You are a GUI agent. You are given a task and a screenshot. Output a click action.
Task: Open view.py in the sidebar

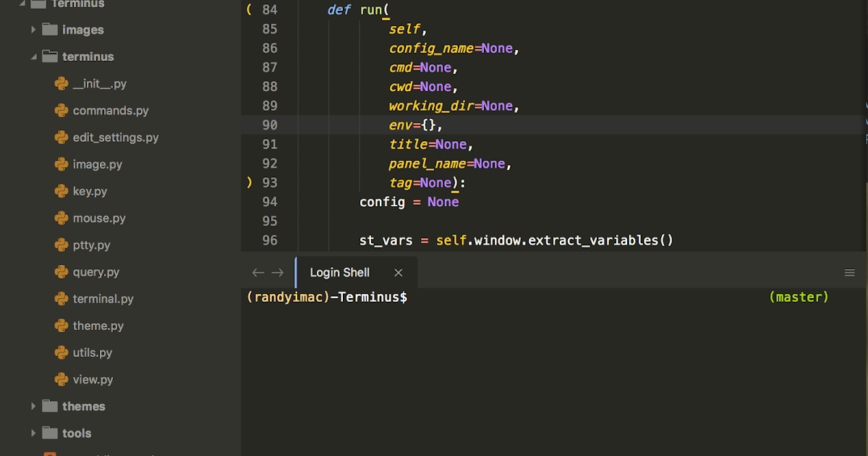pos(93,379)
